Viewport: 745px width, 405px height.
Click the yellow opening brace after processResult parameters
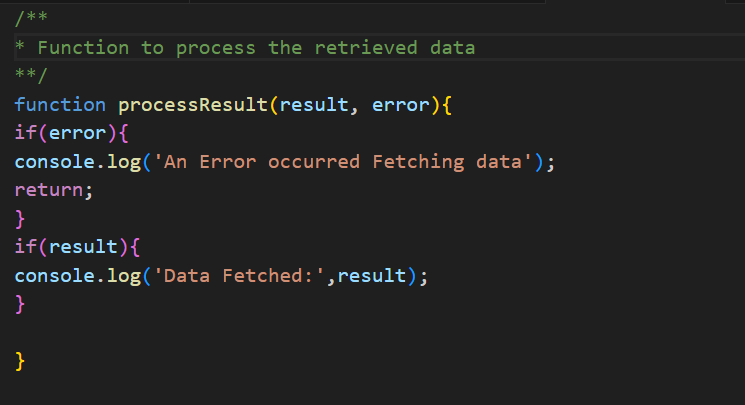click(x=447, y=105)
